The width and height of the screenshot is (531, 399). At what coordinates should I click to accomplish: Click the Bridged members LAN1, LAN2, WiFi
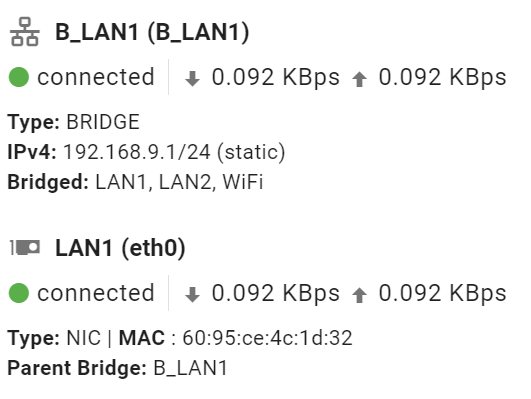179,182
